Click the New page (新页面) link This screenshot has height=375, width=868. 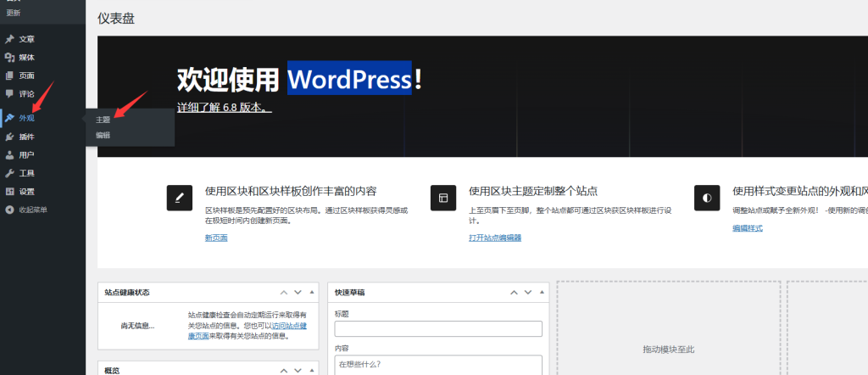[x=216, y=238]
